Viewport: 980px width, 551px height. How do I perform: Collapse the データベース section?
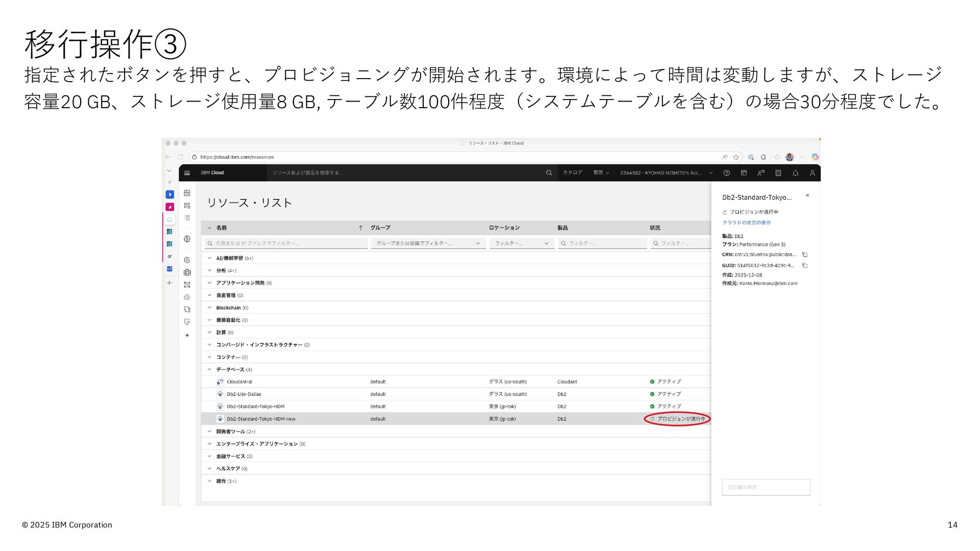(x=209, y=369)
